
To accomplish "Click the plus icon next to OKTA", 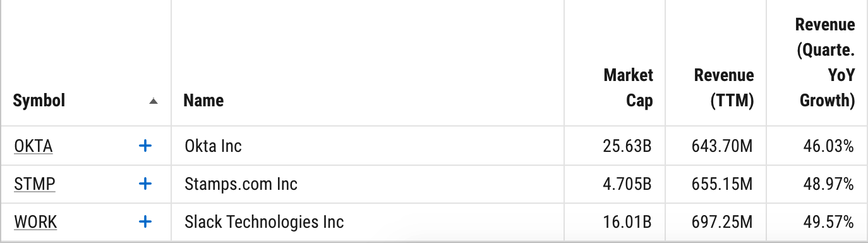I will pyautogui.click(x=145, y=146).
